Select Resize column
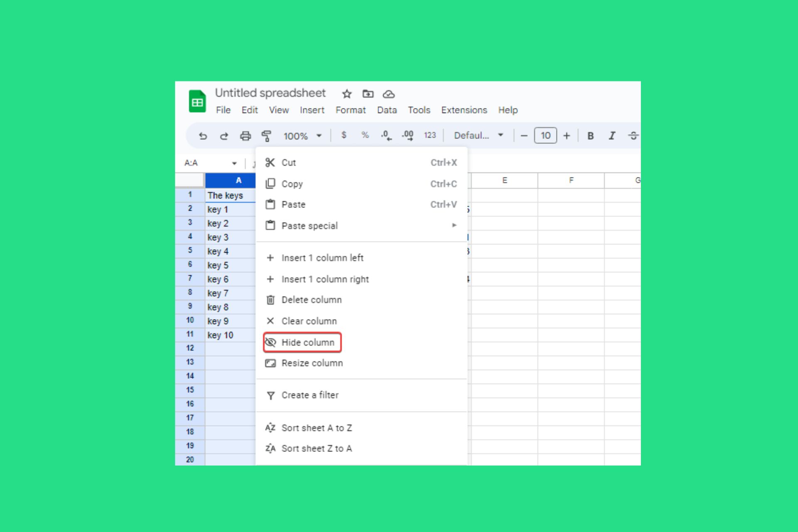 coord(362,363)
